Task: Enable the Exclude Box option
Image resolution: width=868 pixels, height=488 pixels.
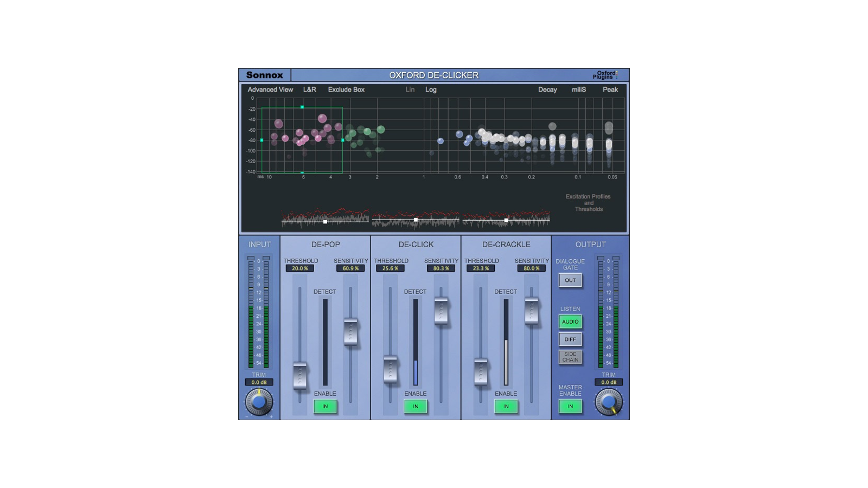Action: click(x=346, y=89)
